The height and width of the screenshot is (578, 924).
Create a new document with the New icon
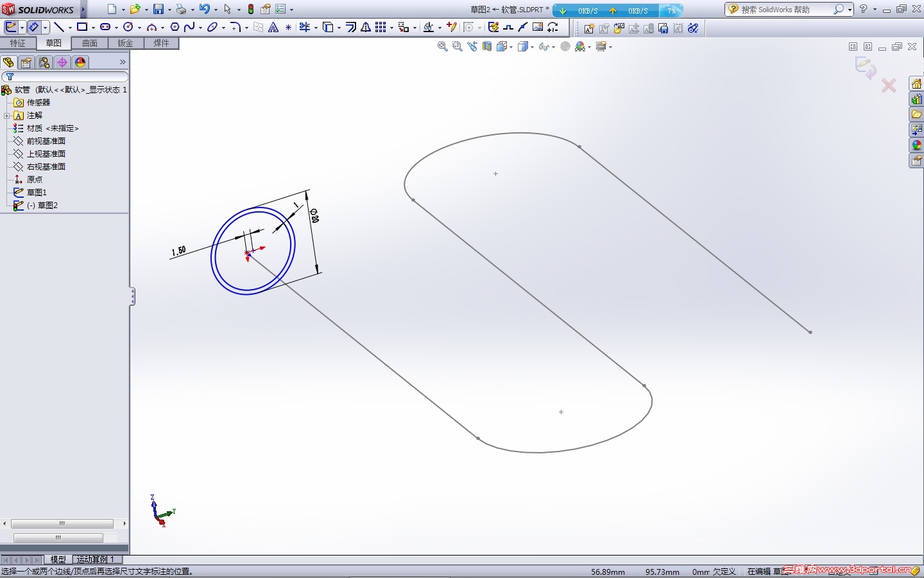(x=112, y=9)
